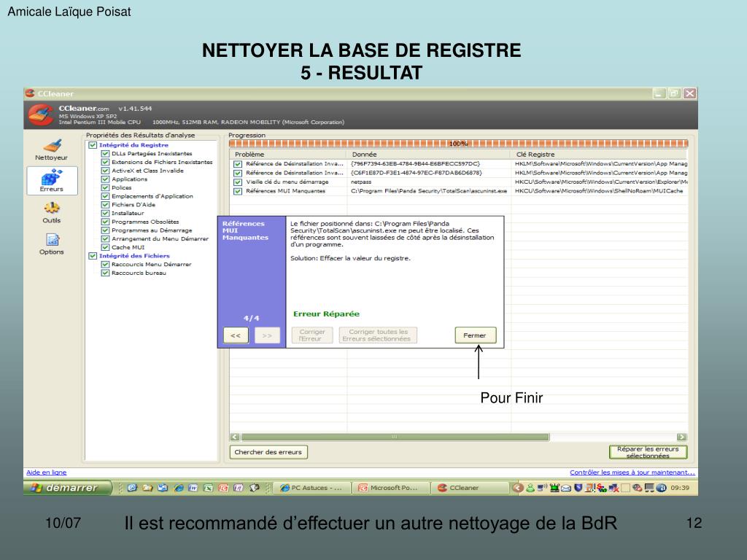This screenshot has height=560, width=747.
Task: Uncheck Vieille clé du menu démarrage row
Action: click(238, 182)
